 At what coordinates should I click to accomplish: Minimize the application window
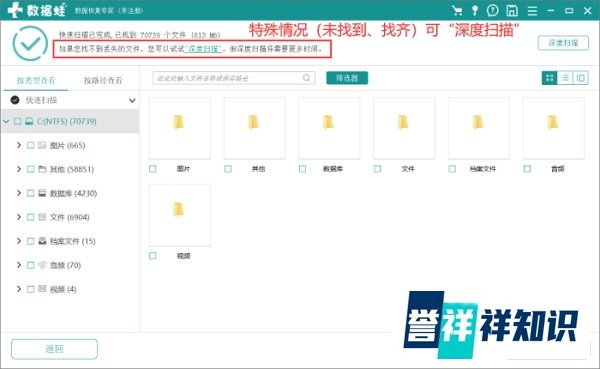click(551, 10)
